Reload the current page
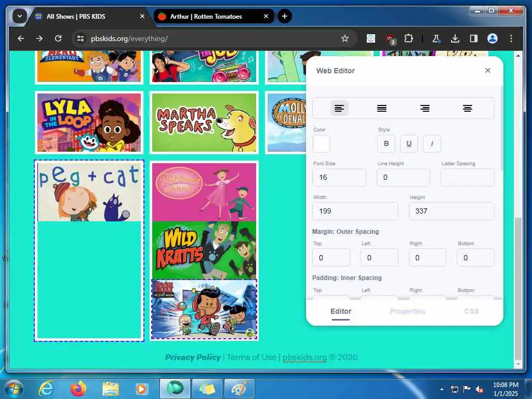 [58, 38]
